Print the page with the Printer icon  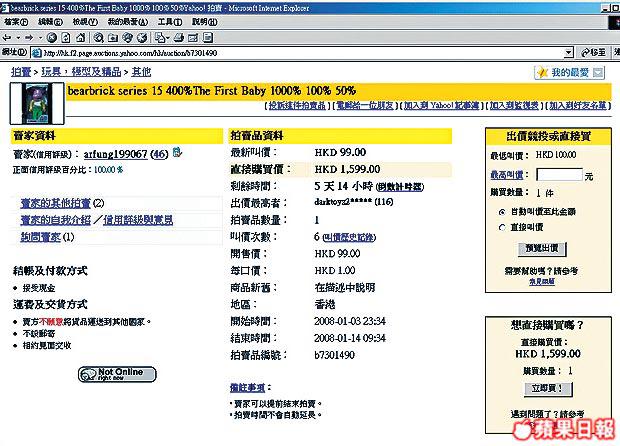click(179, 38)
